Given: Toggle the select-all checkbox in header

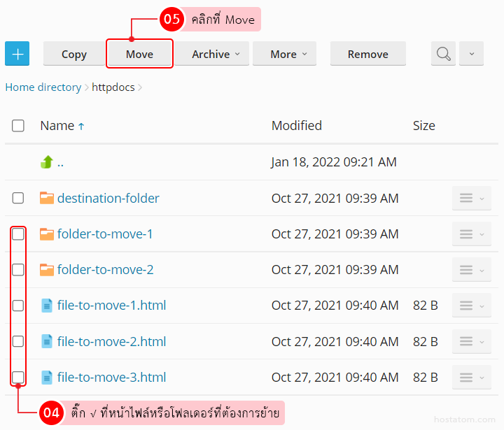Looking at the screenshot, I should pyautogui.click(x=18, y=126).
